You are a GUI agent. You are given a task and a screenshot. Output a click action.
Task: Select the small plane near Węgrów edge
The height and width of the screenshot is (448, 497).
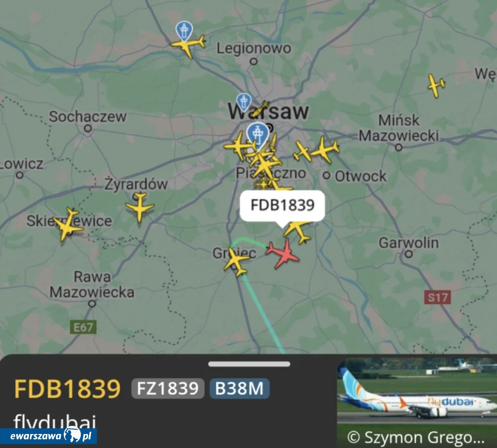coord(436,85)
